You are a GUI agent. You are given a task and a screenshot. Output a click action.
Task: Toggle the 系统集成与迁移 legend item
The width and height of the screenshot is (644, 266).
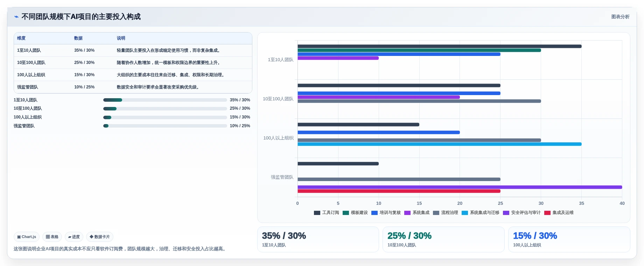point(481,213)
